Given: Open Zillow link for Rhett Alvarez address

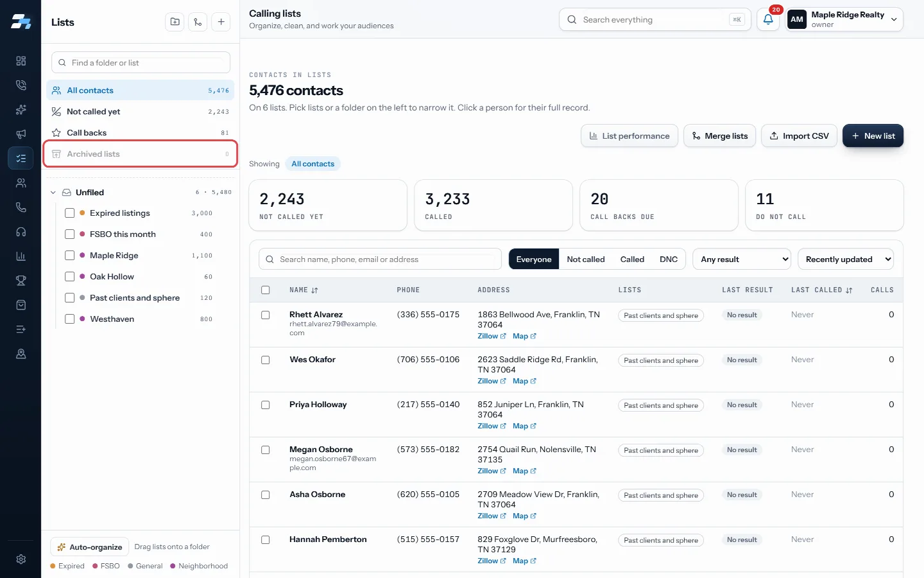Looking at the screenshot, I should [x=492, y=336].
